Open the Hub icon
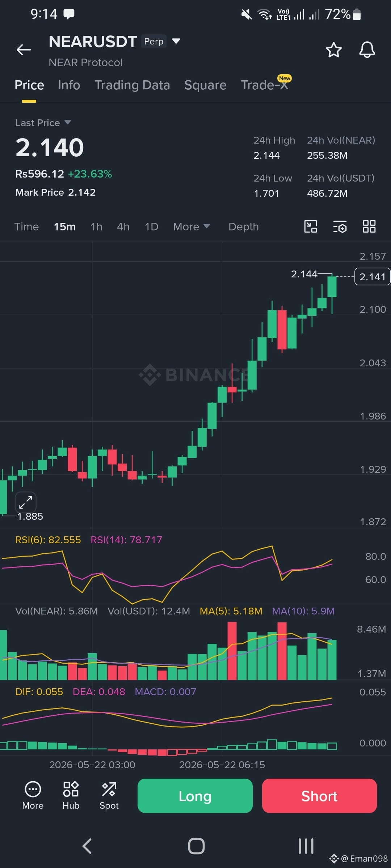The height and width of the screenshot is (868, 391). pyautogui.click(x=71, y=796)
